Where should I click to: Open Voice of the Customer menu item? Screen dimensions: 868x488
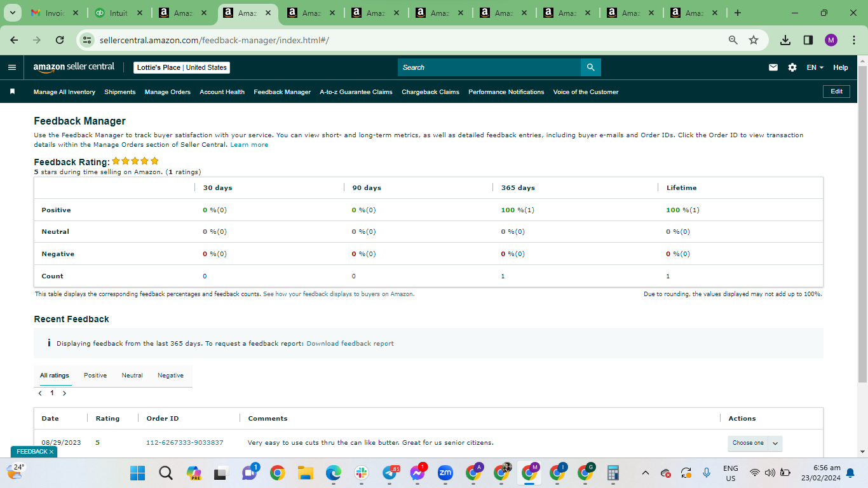click(x=586, y=92)
